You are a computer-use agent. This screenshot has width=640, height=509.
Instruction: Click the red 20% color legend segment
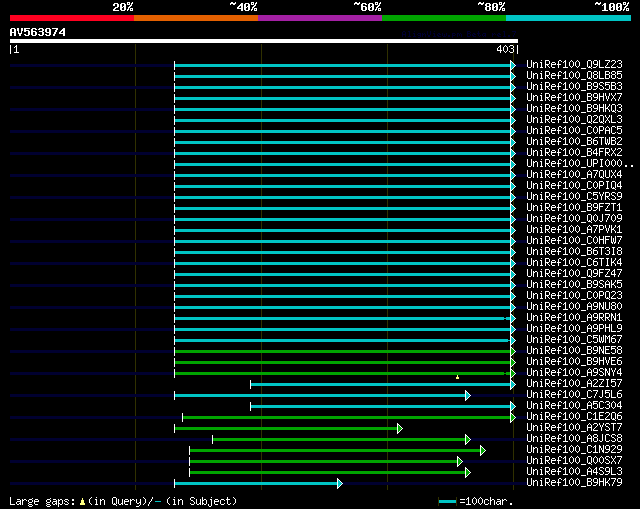point(72,18)
